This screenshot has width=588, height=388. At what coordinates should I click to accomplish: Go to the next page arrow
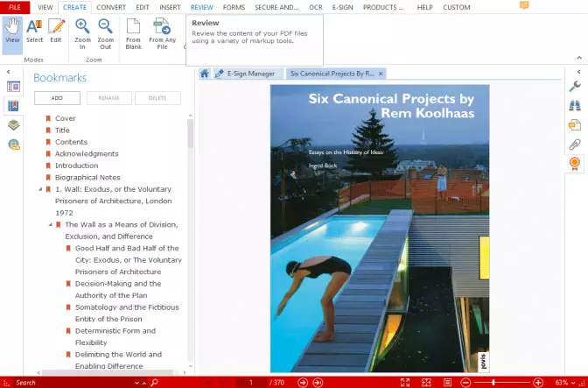(x=303, y=383)
